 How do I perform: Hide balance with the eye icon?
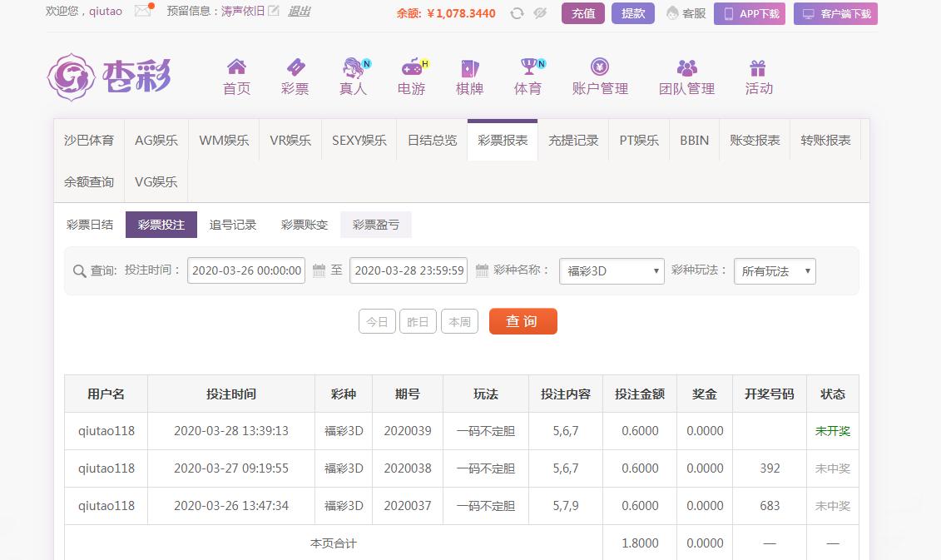tap(540, 13)
